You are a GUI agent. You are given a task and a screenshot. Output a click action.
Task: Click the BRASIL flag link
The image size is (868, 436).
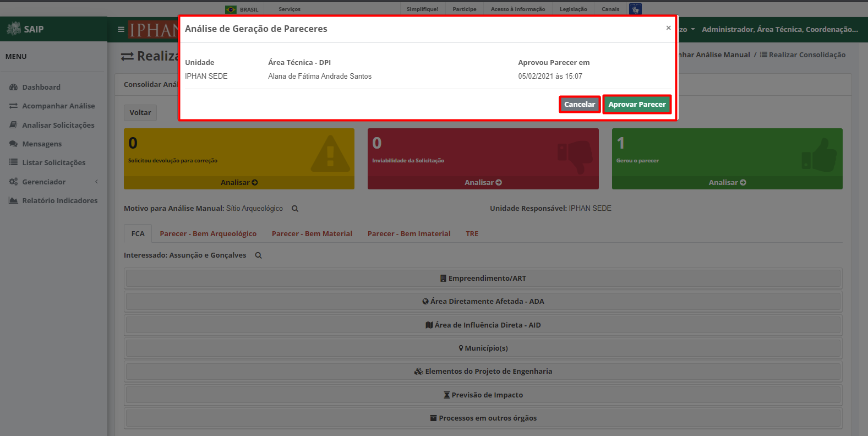(242, 9)
